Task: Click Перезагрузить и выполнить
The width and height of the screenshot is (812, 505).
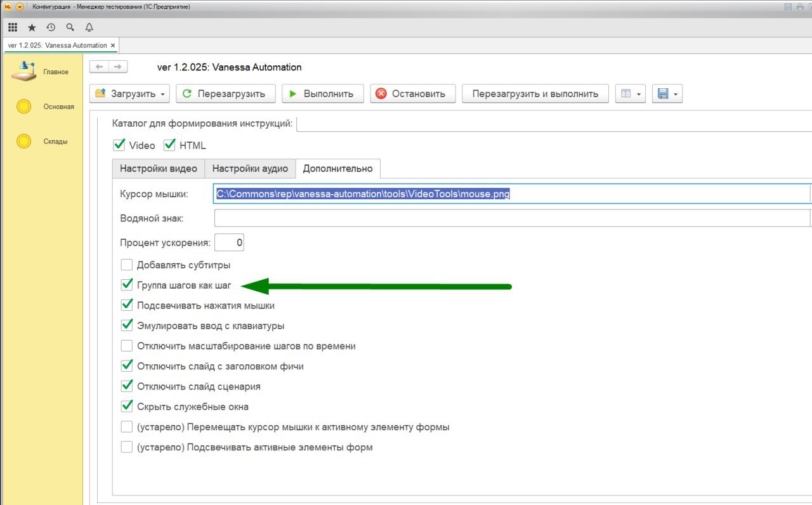Action: pos(535,93)
